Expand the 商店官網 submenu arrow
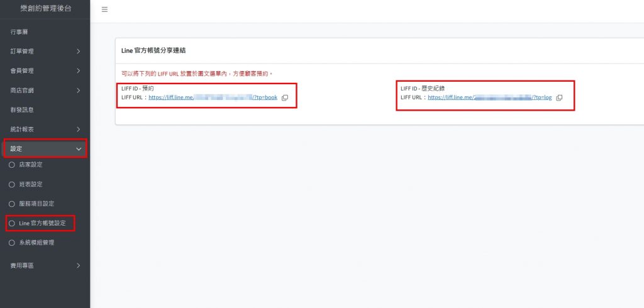 click(78, 91)
